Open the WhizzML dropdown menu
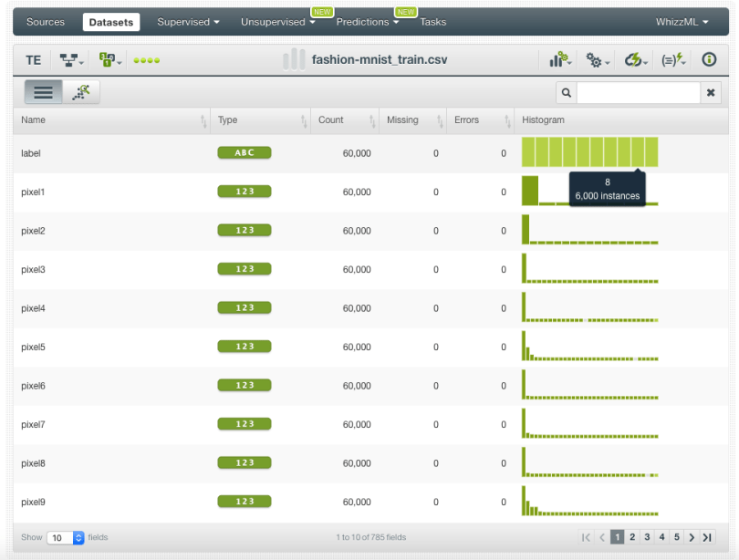This screenshot has height=560, width=739. pos(682,22)
